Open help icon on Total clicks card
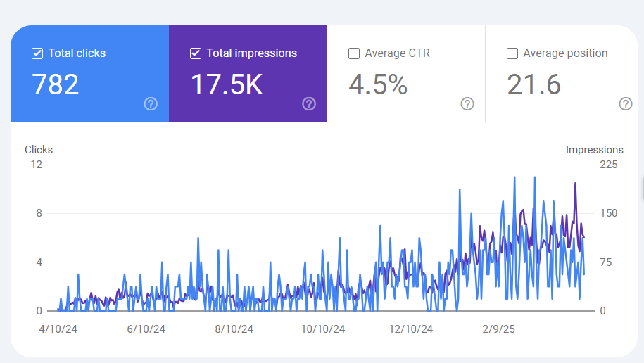644x363 pixels. coord(151,104)
